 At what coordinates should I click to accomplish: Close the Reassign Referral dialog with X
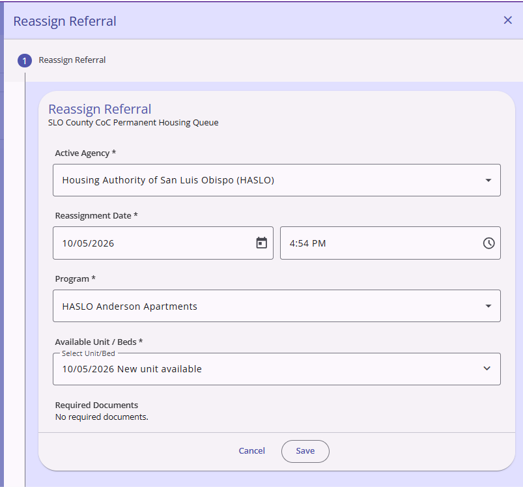pos(508,20)
